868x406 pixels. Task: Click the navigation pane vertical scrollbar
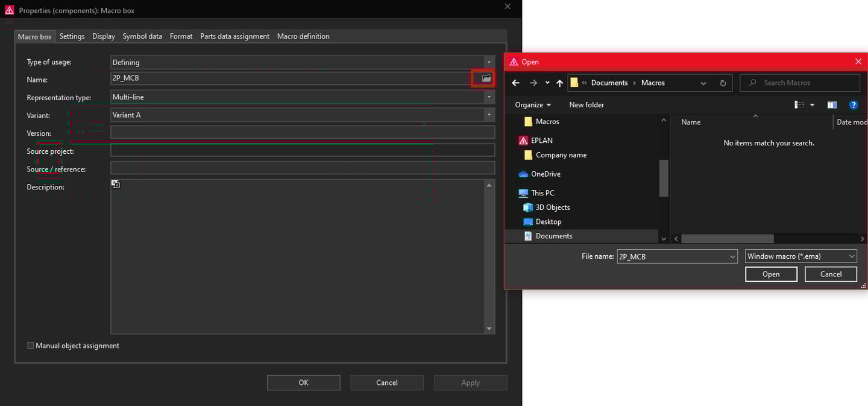click(664, 178)
